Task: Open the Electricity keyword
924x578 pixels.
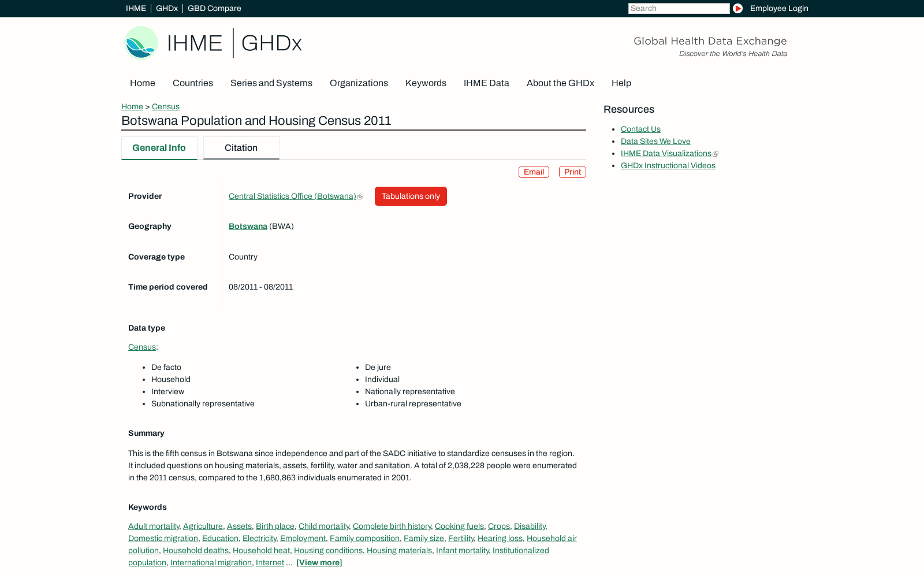Action: coord(259,539)
